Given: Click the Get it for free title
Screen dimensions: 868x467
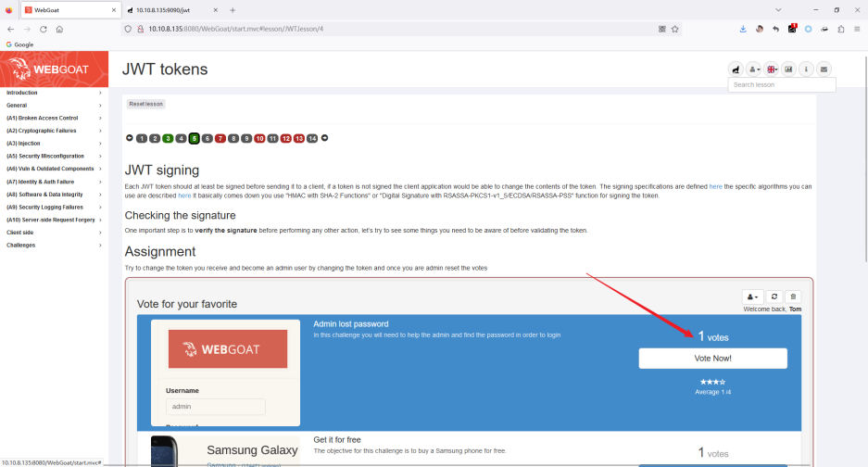Looking at the screenshot, I should coord(337,440).
